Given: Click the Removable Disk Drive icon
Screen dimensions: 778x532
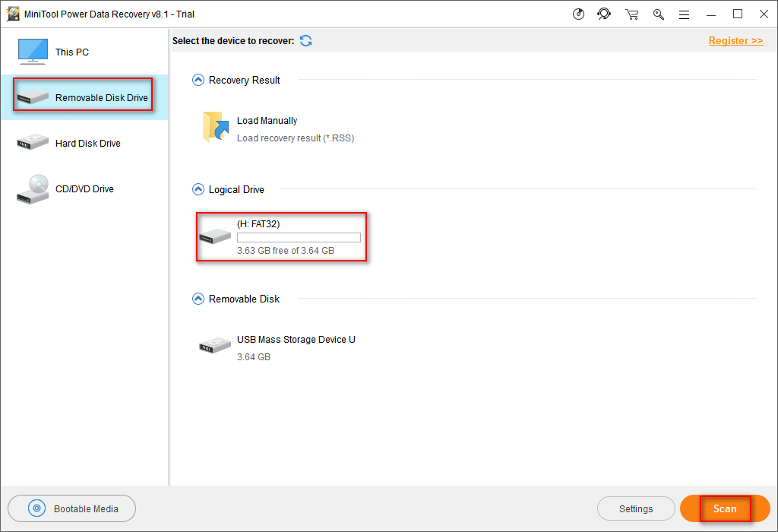Looking at the screenshot, I should pos(33,97).
